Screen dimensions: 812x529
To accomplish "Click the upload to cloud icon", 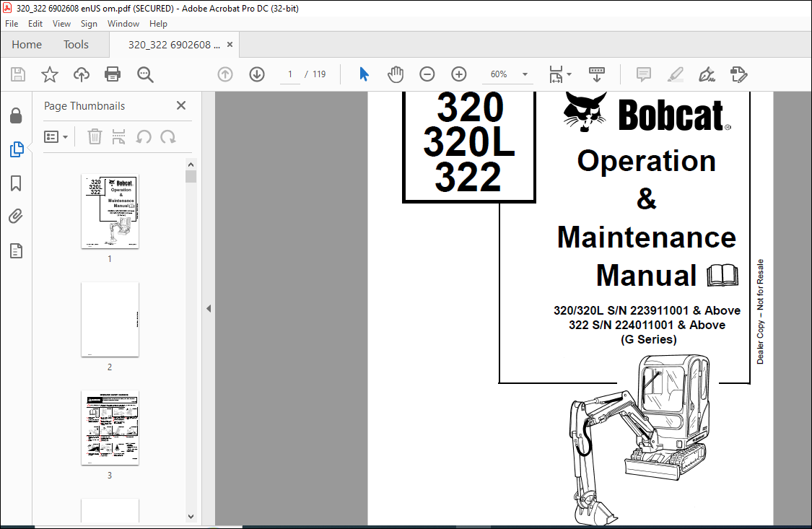I will (82, 74).
